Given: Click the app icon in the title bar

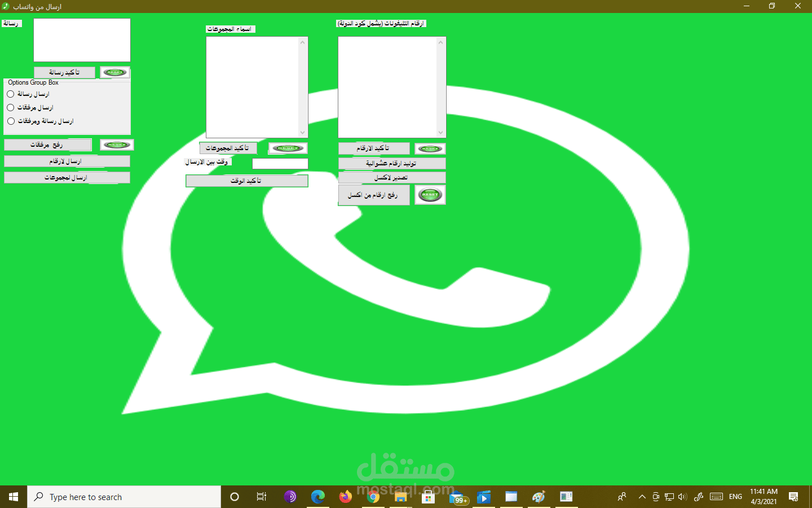Looking at the screenshot, I should click(x=6, y=6).
